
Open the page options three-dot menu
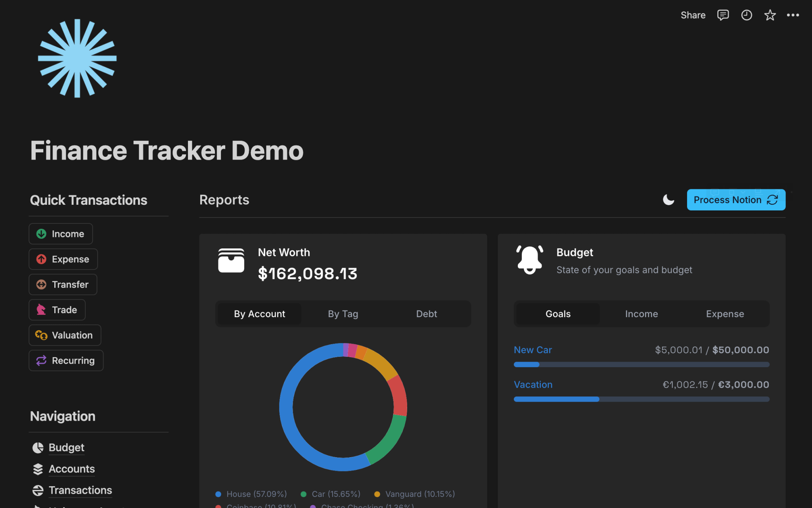(x=793, y=15)
